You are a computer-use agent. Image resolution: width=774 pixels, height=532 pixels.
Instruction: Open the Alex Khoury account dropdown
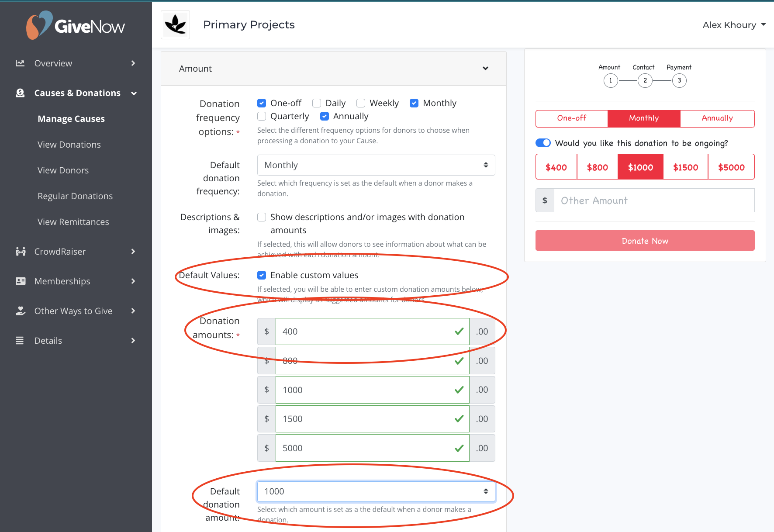point(734,24)
